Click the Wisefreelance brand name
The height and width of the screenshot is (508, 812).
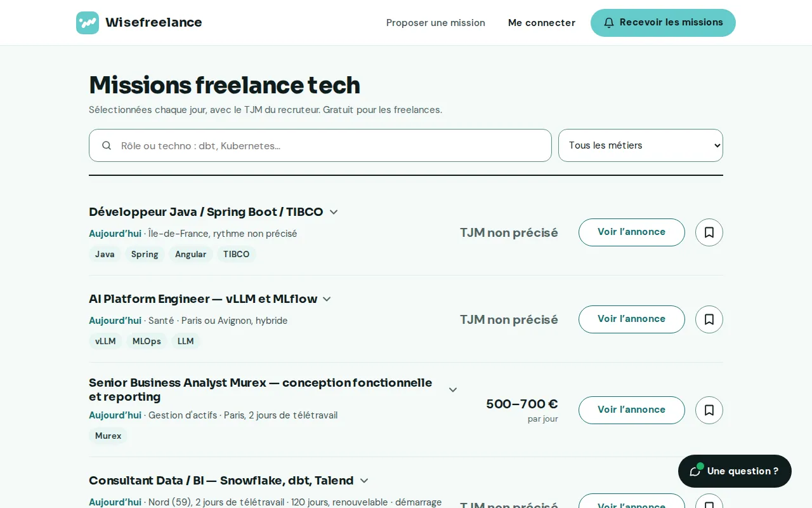click(x=154, y=23)
